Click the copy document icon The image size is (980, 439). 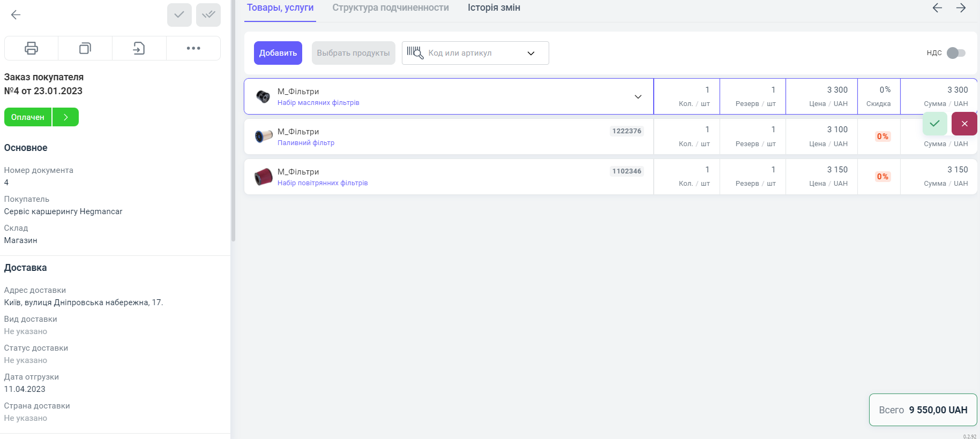(85, 48)
